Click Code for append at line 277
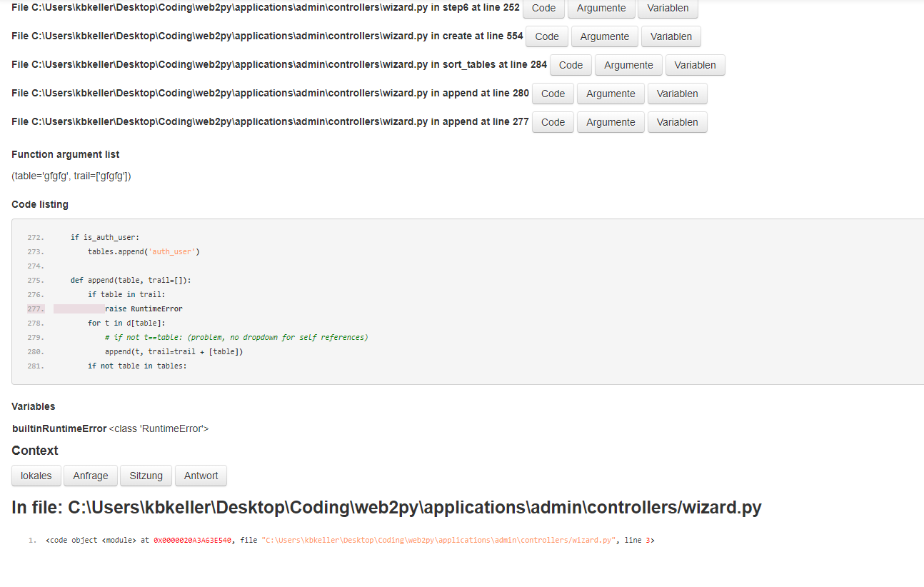Image resolution: width=924 pixels, height=587 pixels. point(553,121)
